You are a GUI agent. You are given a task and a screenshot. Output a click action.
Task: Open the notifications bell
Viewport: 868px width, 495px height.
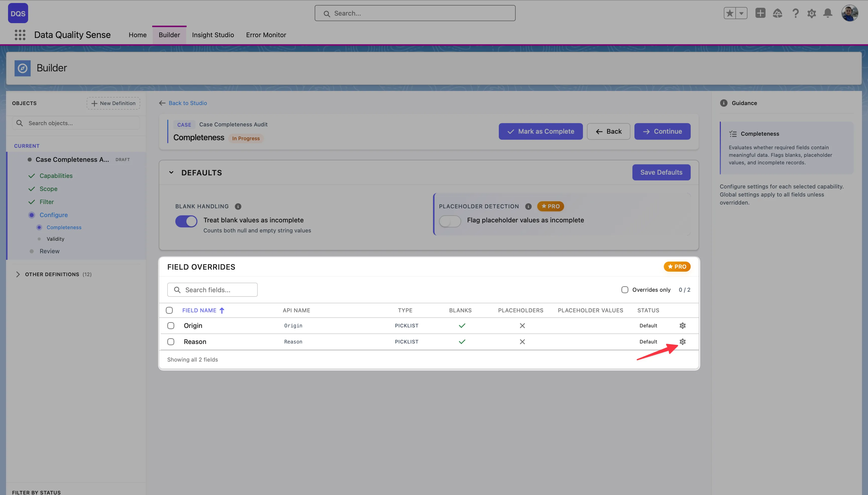point(828,13)
